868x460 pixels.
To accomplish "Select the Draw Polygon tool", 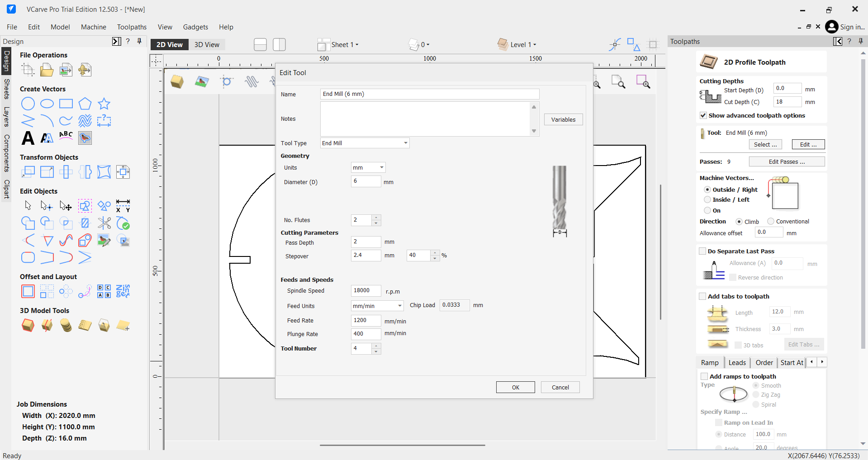I will pyautogui.click(x=85, y=104).
